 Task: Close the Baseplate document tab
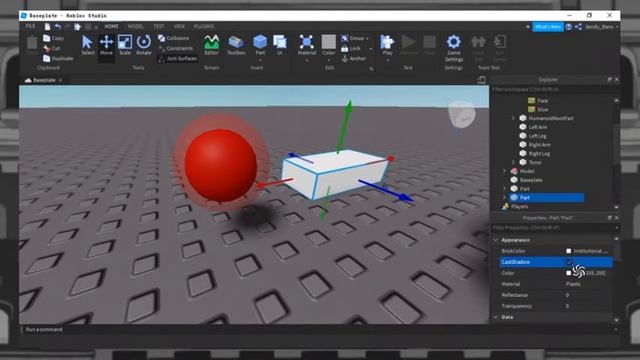coord(60,80)
